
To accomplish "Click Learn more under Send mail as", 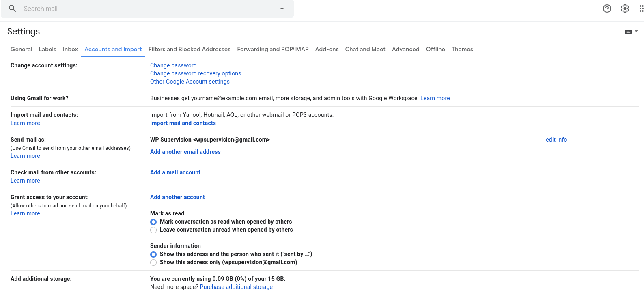I will pyautogui.click(x=25, y=156).
